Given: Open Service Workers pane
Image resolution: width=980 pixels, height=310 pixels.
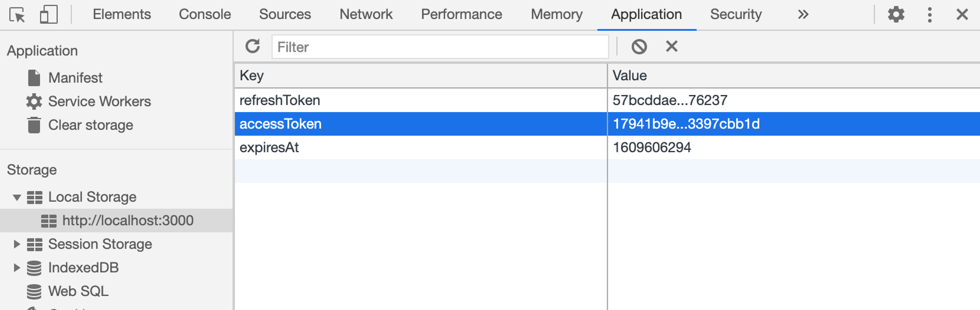Looking at the screenshot, I should pos(99,101).
